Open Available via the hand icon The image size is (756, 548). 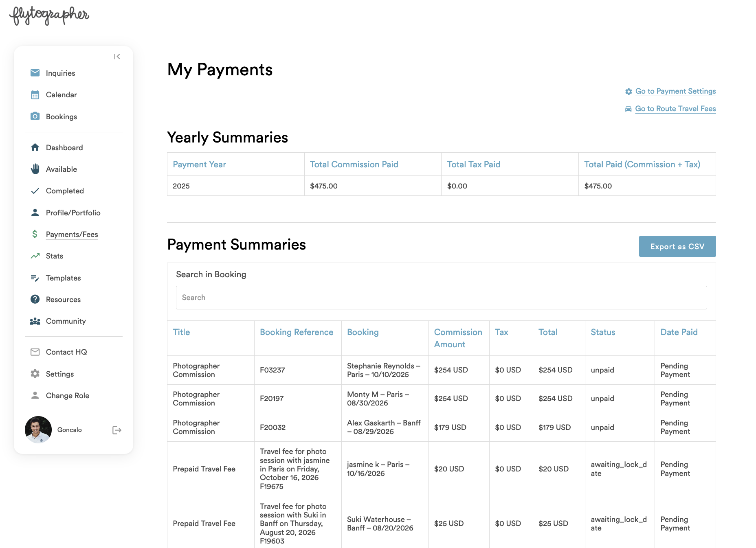click(x=35, y=169)
